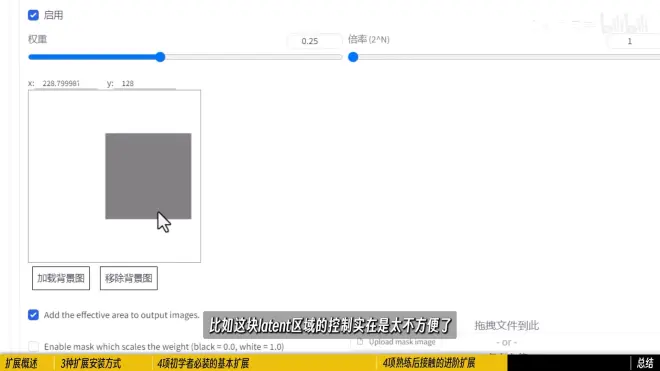Image resolution: width=660 pixels, height=371 pixels.
Task: Click the x coordinate field 228.799981
Action: (x=66, y=83)
